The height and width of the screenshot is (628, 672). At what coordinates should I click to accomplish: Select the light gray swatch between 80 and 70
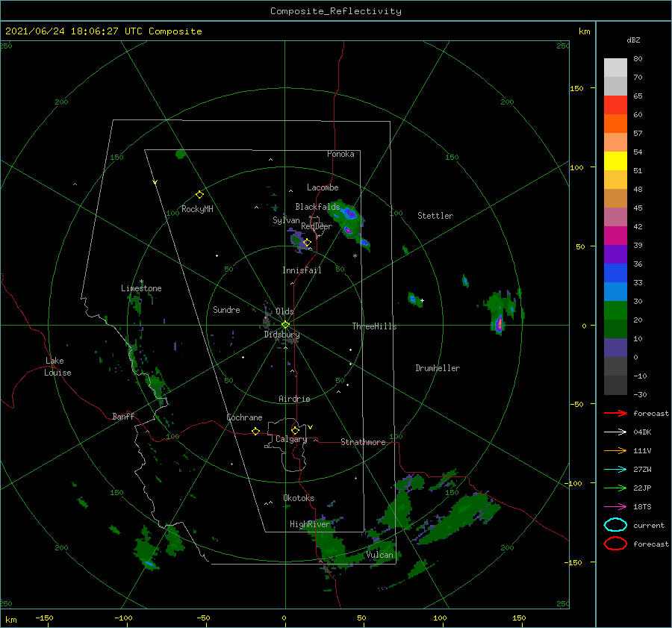point(615,68)
